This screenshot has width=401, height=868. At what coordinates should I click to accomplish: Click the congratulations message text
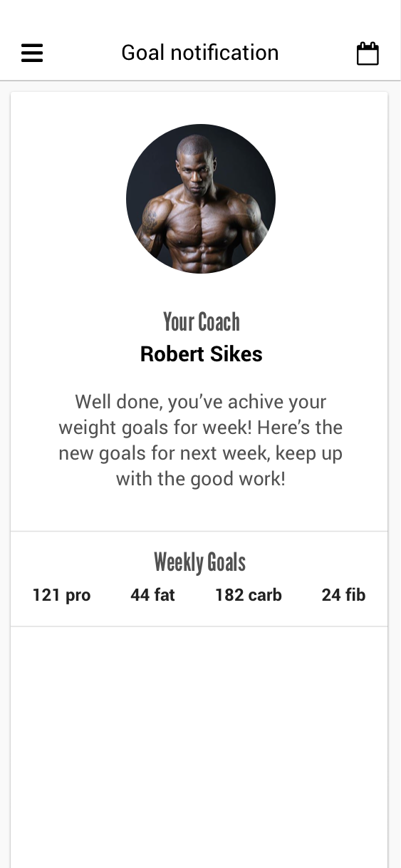pyautogui.click(x=201, y=440)
